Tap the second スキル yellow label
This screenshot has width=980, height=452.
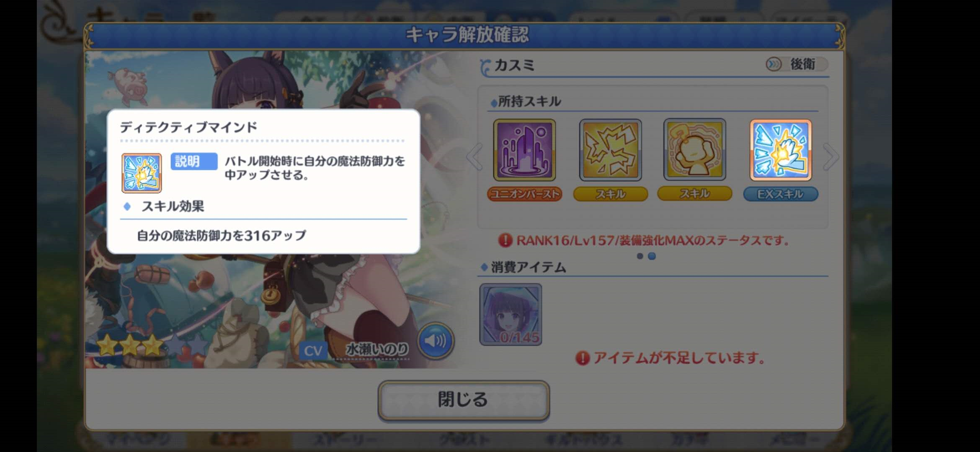[x=695, y=194]
